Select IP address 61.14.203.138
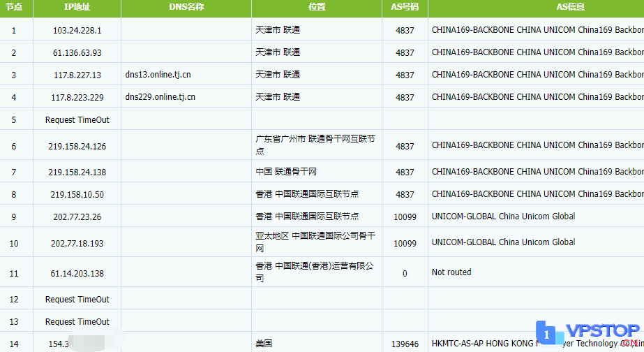 point(77,274)
